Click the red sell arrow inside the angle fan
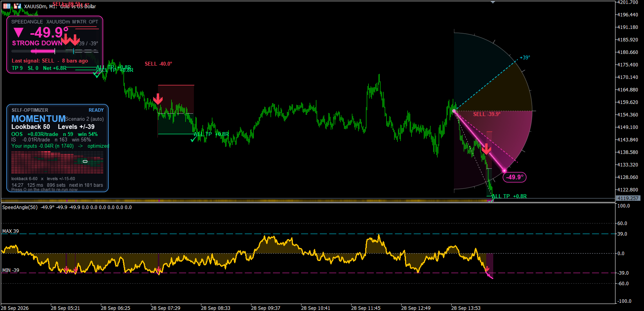Image resolution: width=644 pixels, height=311 pixels. 486,149
